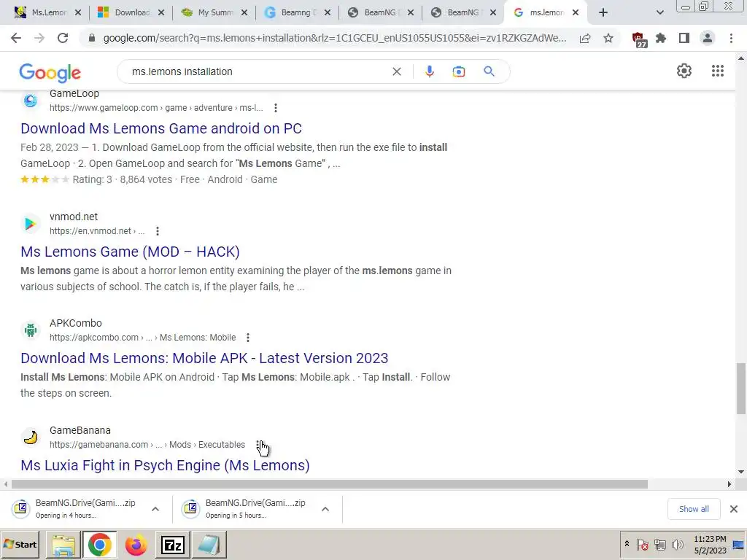Open Windows Explorer from taskbar
The width and height of the screenshot is (747, 560).
point(63,545)
